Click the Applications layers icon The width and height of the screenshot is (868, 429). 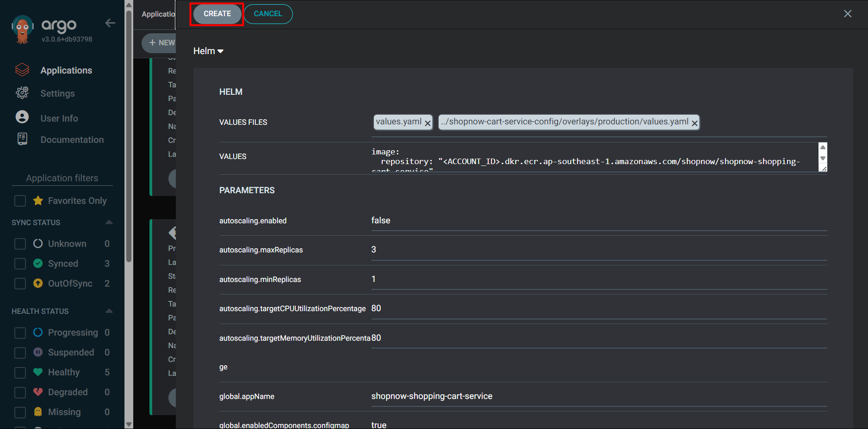click(x=22, y=70)
